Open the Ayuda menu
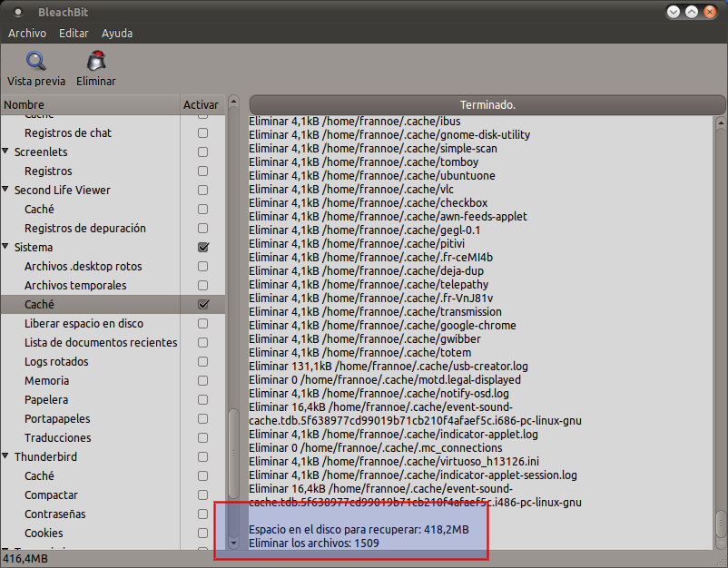Image resolution: width=728 pixels, height=568 pixels. pyautogui.click(x=117, y=34)
